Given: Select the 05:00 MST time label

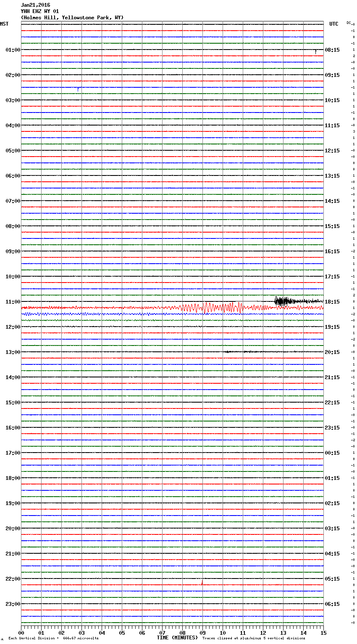Looking at the screenshot, I should pyautogui.click(x=13, y=151).
